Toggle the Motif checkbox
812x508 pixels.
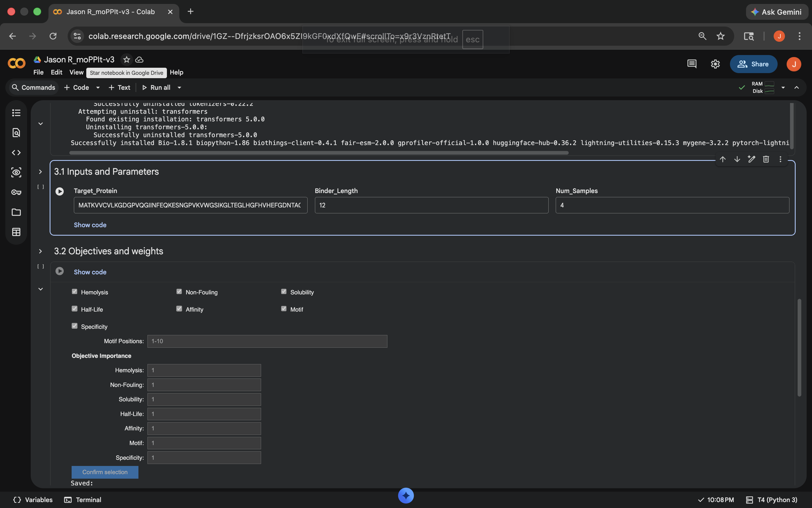tap(284, 309)
